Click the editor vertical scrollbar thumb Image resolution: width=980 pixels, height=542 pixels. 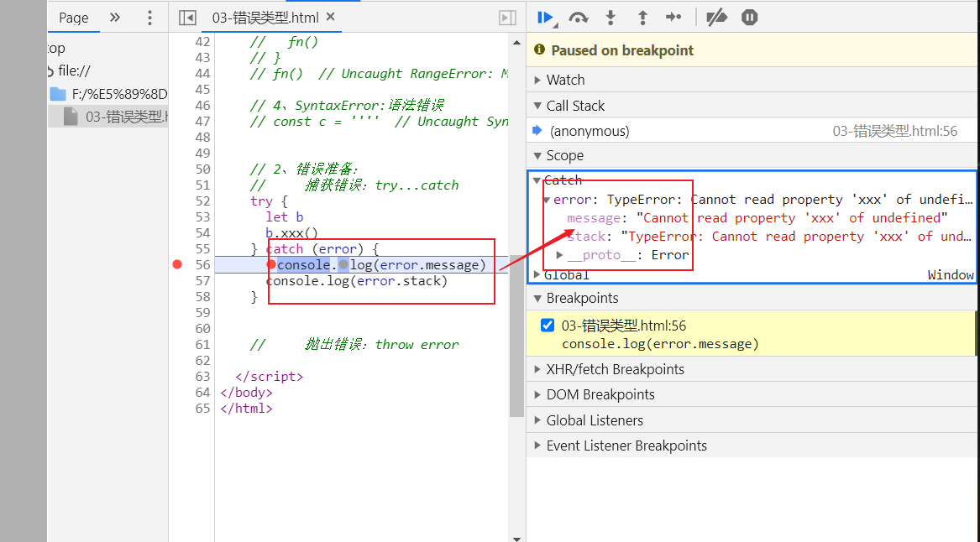click(x=517, y=336)
